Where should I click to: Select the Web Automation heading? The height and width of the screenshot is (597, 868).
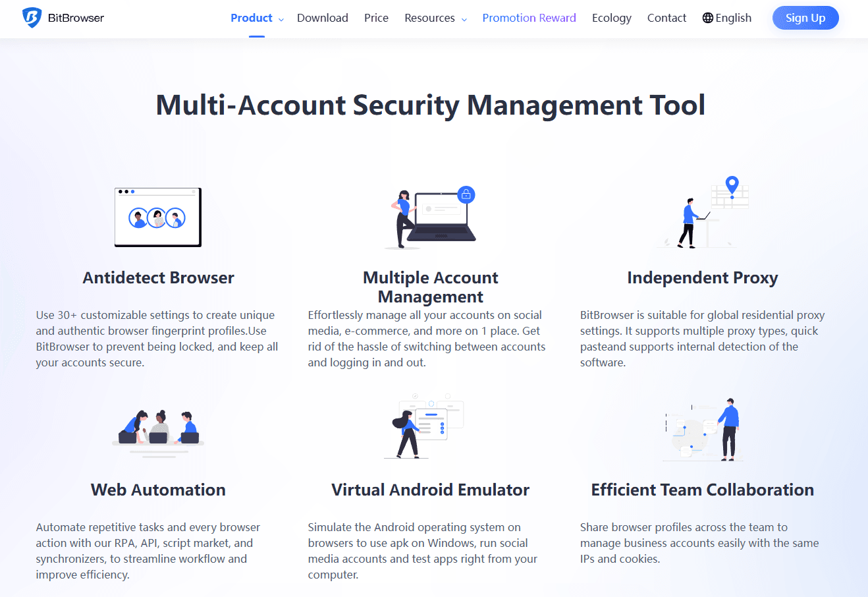click(158, 490)
